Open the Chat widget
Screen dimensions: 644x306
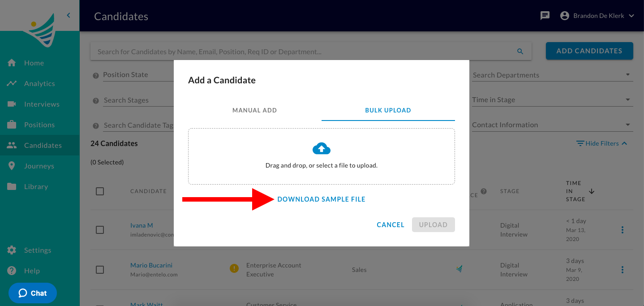(x=33, y=293)
